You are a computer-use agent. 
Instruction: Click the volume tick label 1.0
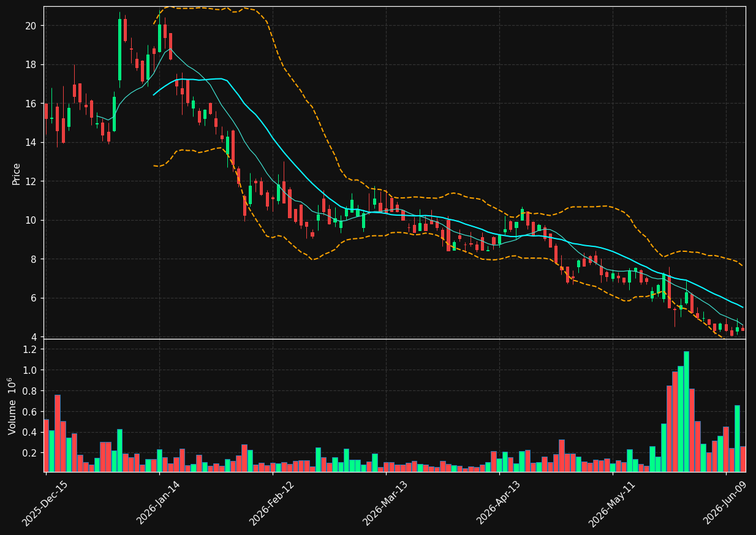point(30,370)
